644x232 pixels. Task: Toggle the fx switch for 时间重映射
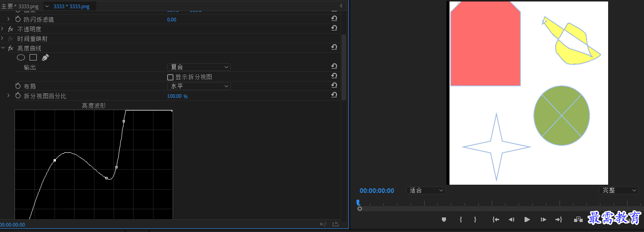[10, 39]
